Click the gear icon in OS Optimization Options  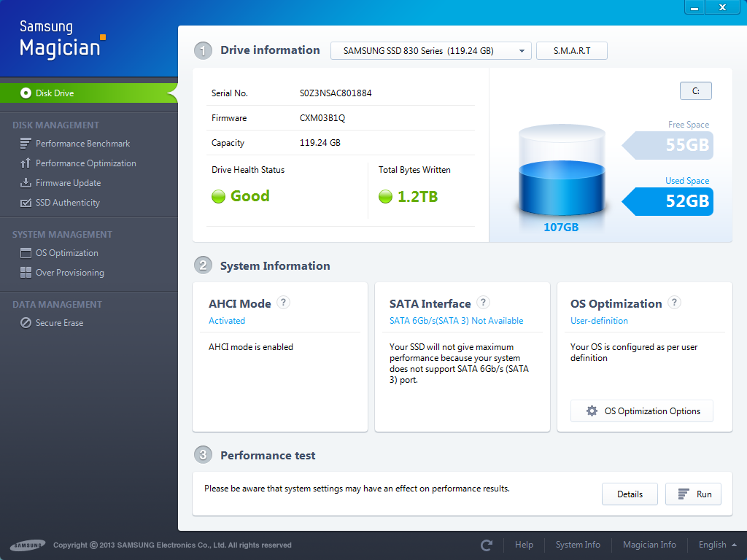click(592, 411)
